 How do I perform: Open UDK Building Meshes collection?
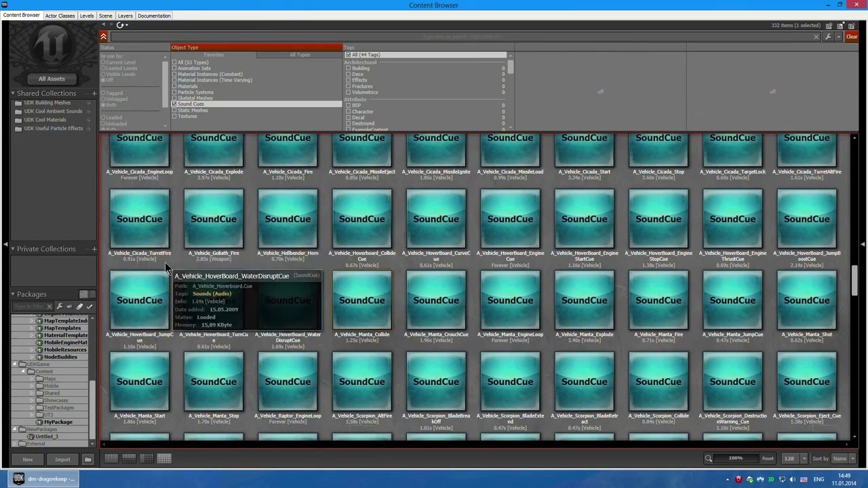coord(47,102)
